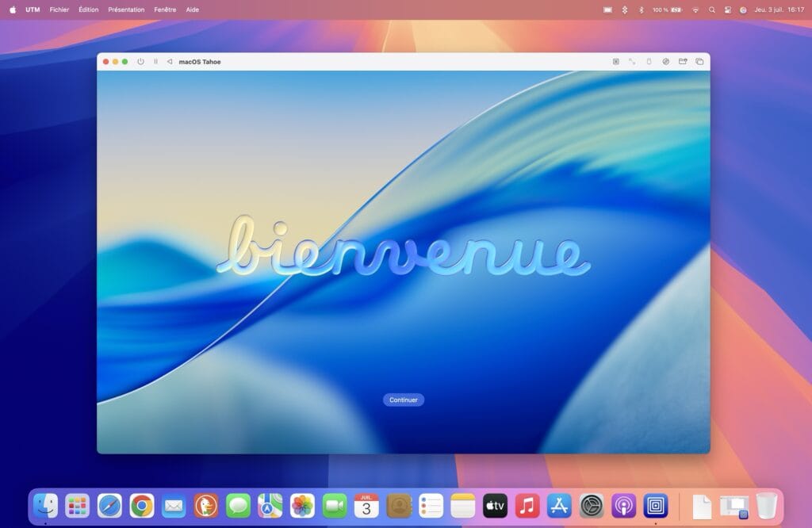Screen dimensions: 812x528
Task: Launch Podcasts from the Dock
Action: [x=623, y=506]
